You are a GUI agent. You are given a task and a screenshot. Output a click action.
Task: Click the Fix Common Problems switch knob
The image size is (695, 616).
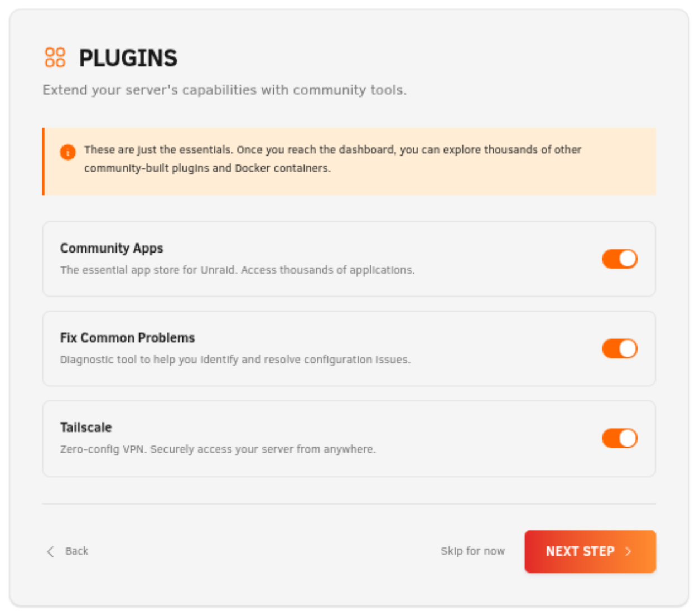(x=627, y=348)
